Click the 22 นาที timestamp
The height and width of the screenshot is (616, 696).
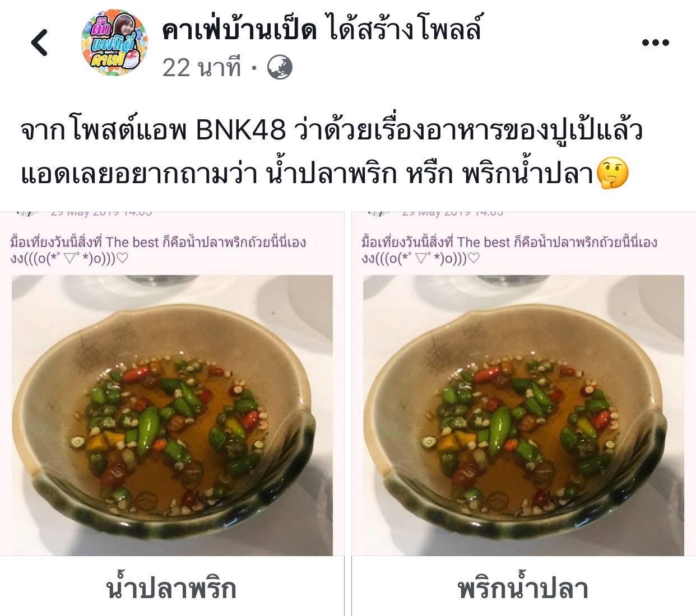[202, 68]
